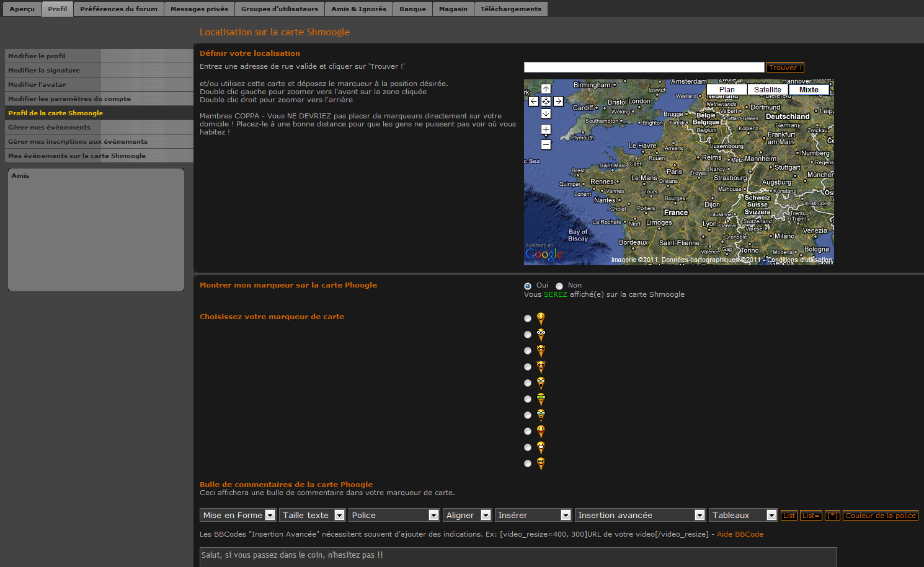Open 'Modifier le profil' in sidebar

coord(99,56)
